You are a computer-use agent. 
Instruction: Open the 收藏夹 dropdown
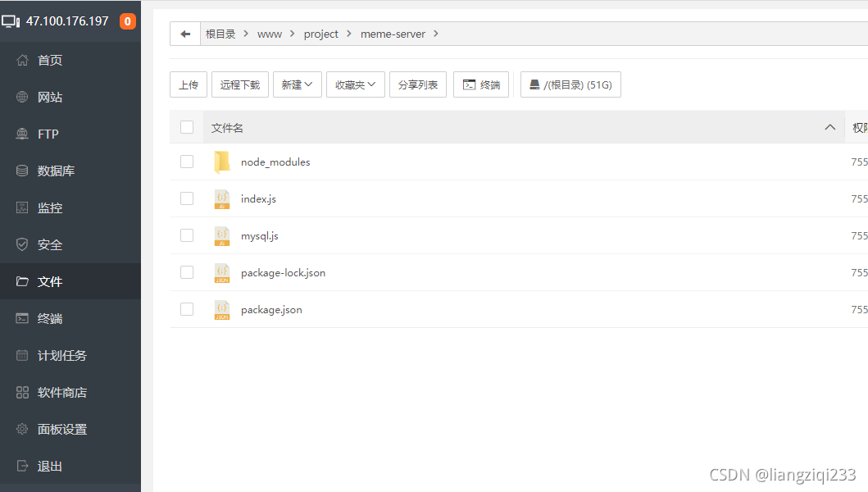click(356, 84)
